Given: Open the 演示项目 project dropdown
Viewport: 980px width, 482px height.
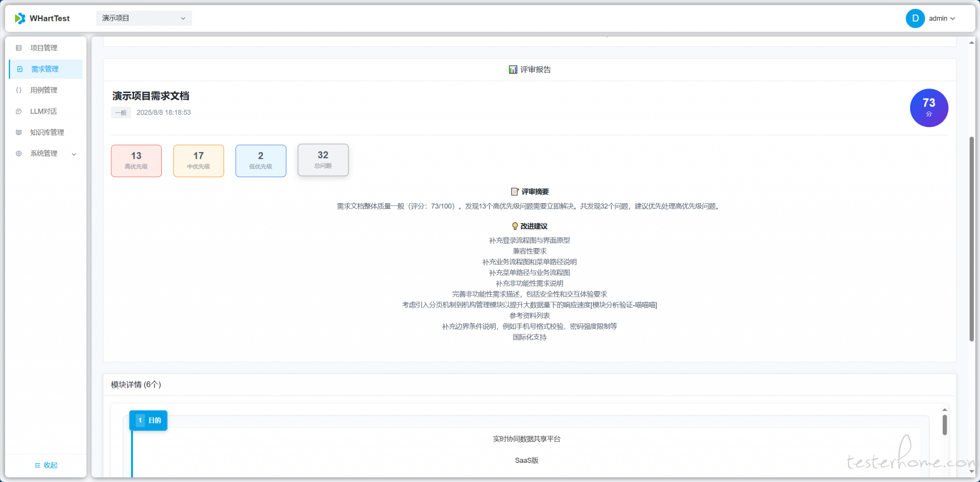Looking at the screenshot, I should pos(144,18).
